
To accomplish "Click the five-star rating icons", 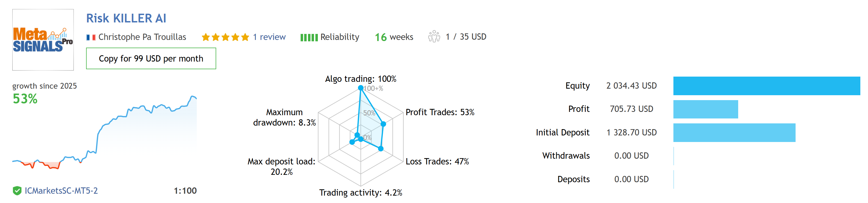I will (x=225, y=37).
